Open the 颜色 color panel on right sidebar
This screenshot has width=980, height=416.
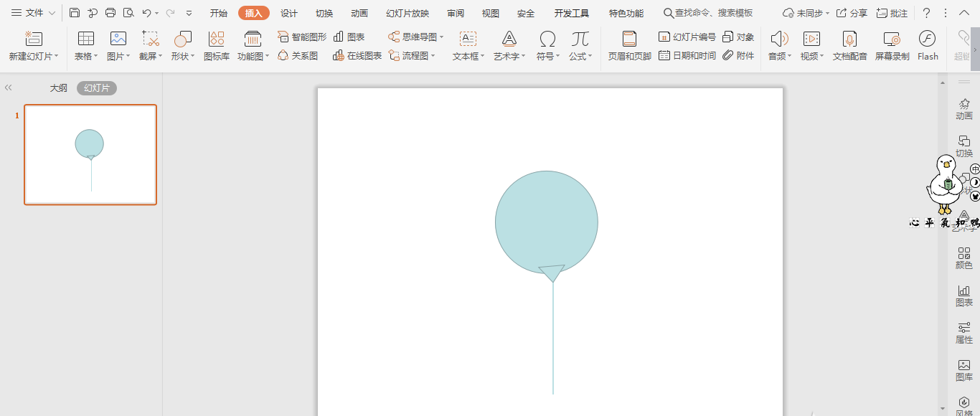tap(964, 258)
